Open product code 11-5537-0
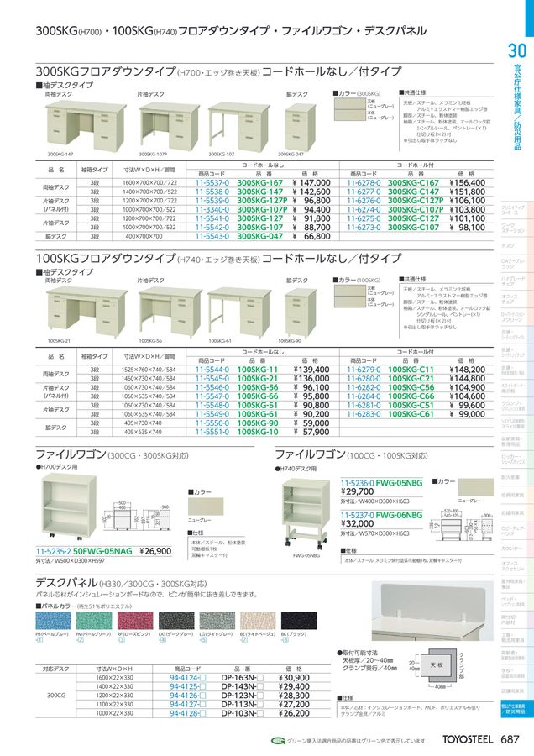 pyautogui.click(x=212, y=183)
